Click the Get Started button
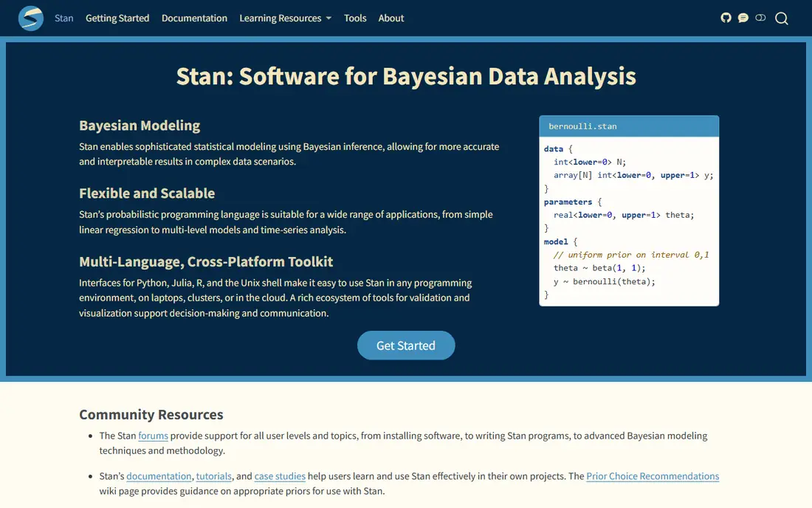This screenshot has width=812, height=508. (406, 346)
